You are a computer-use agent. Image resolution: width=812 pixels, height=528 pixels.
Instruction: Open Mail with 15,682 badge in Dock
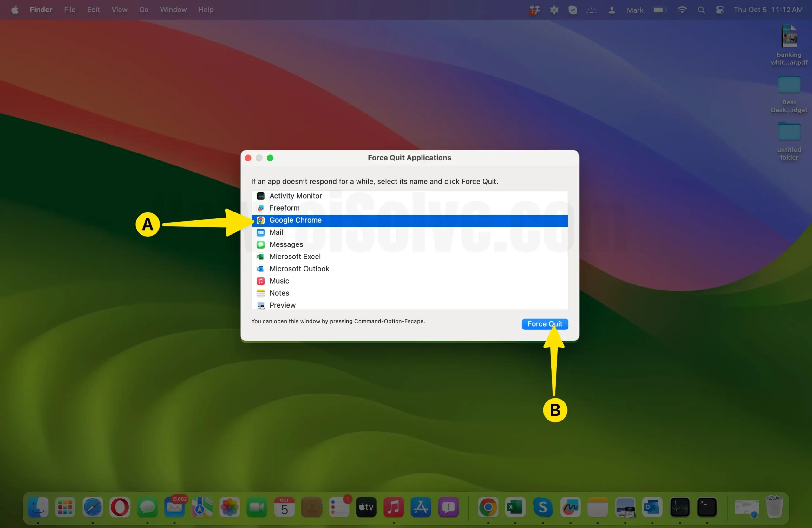tap(175, 507)
